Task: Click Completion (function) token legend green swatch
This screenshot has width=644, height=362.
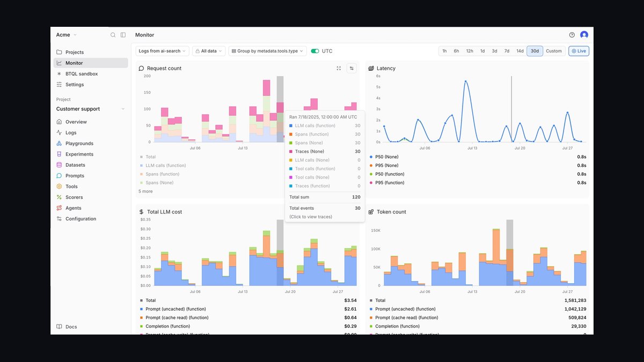Action: pos(371,326)
